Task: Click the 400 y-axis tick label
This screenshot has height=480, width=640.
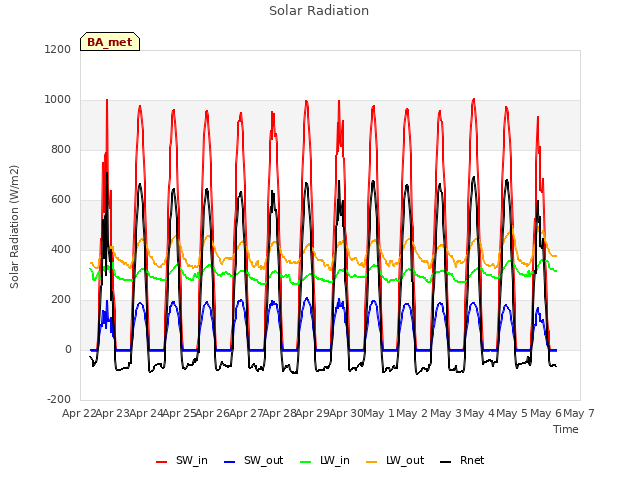Action: pos(61,249)
